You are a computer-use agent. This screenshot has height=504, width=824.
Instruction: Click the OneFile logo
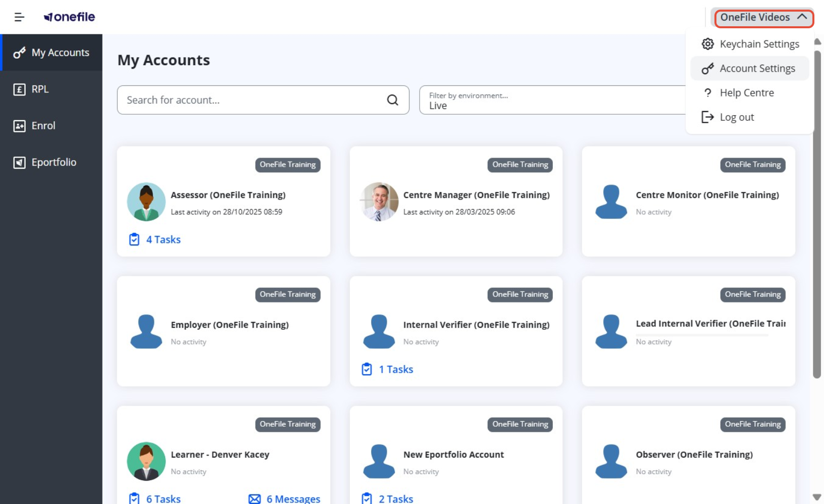pos(69,17)
